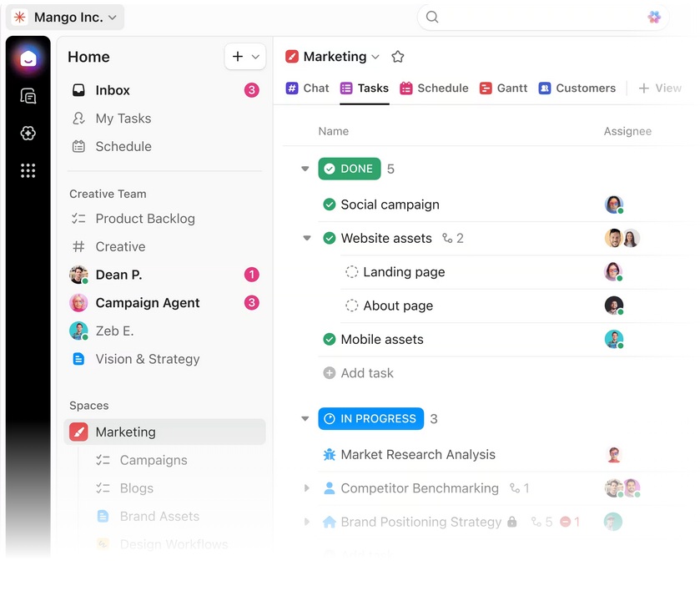Click the colorful sparkle icon in the search bar
The width and height of the screenshot is (700, 591).
654,17
